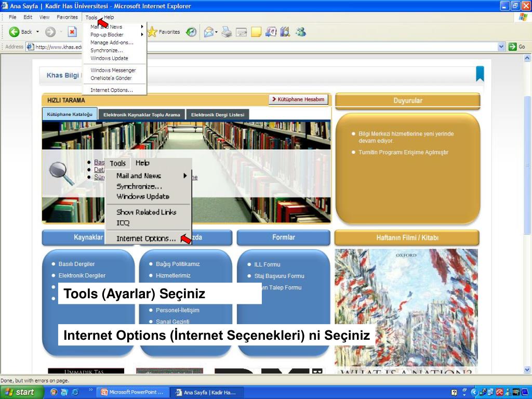Expand hidden system tray icons arrow
This screenshot has height=399, width=532.
coord(474,392)
